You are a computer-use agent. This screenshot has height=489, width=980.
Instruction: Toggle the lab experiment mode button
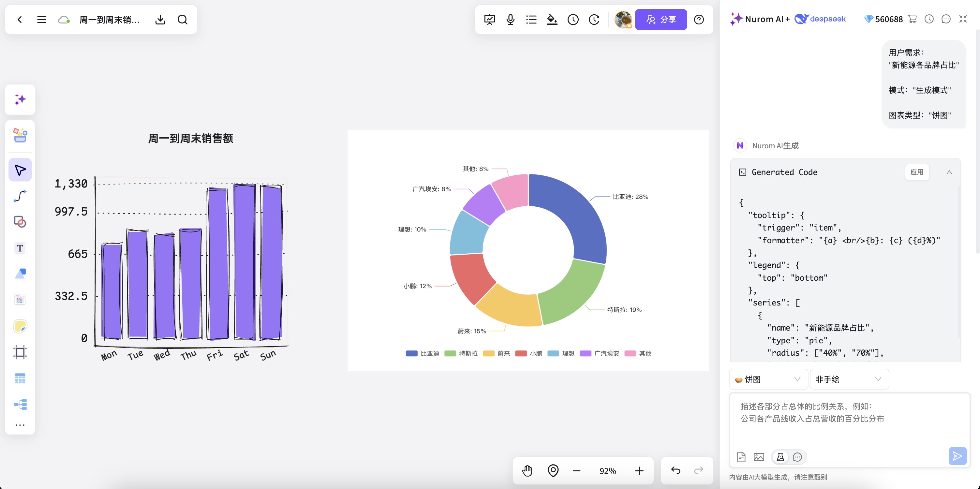click(780, 457)
